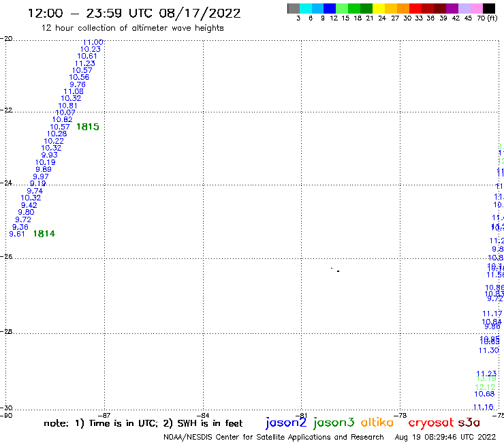Select the 10.19 wave height value
The height and width of the screenshot is (443, 504).
coord(46,162)
